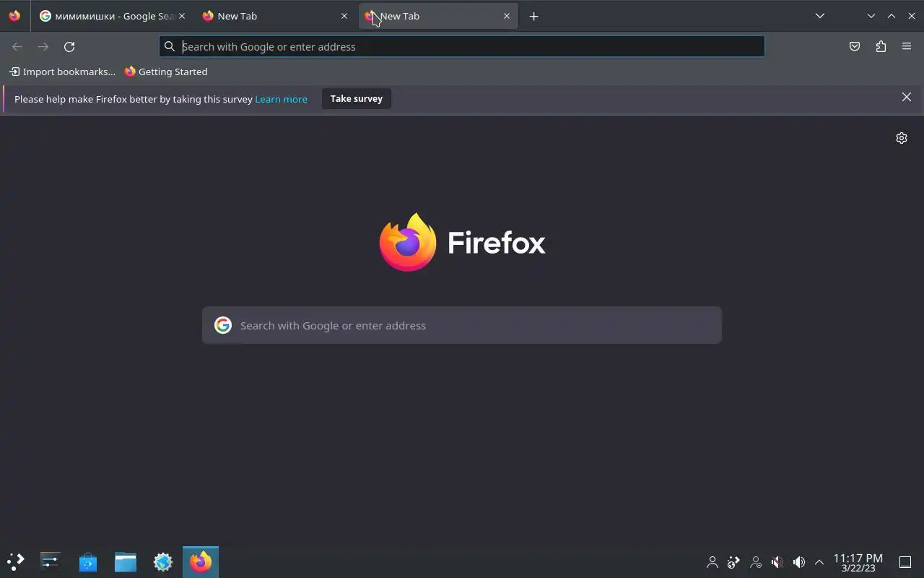The image size is (924, 578).
Task: Click the muted microphone tray icon
Action: 777,561
